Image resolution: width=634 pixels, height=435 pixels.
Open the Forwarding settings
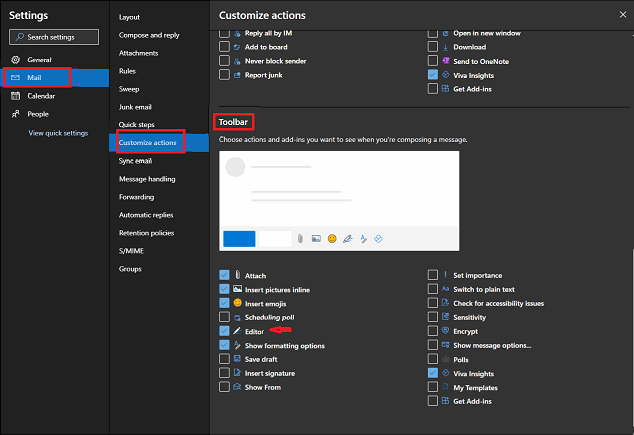[x=136, y=197]
